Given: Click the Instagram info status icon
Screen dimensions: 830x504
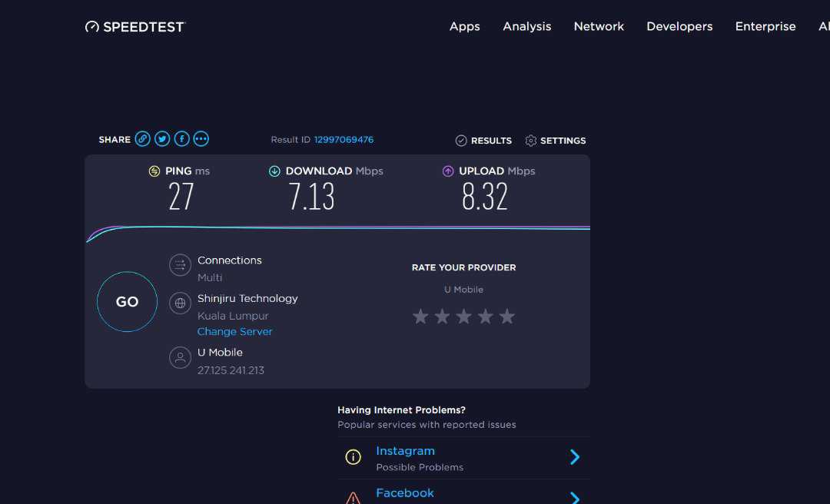Looking at the screenshot, I should pyautogui.click(x=353, y=457).
